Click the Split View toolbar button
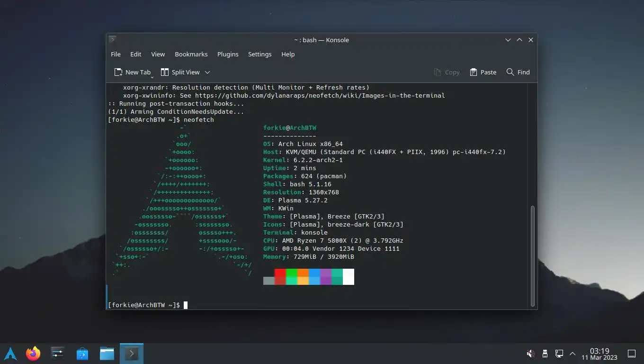 (x=180, y=72)
